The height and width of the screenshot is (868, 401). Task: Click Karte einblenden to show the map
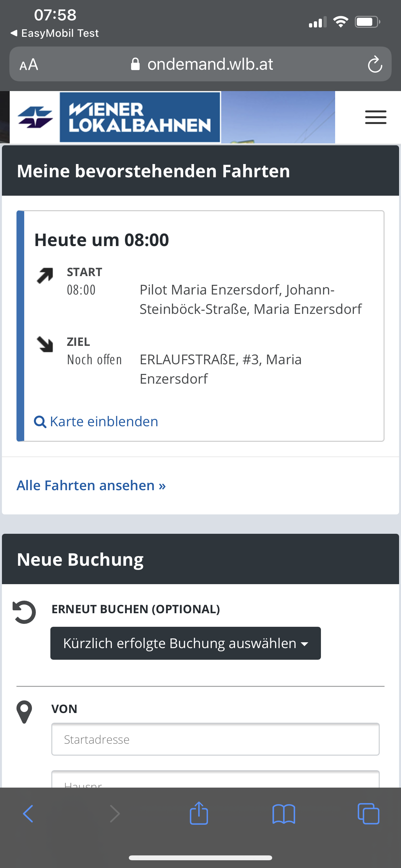[104, 421]
